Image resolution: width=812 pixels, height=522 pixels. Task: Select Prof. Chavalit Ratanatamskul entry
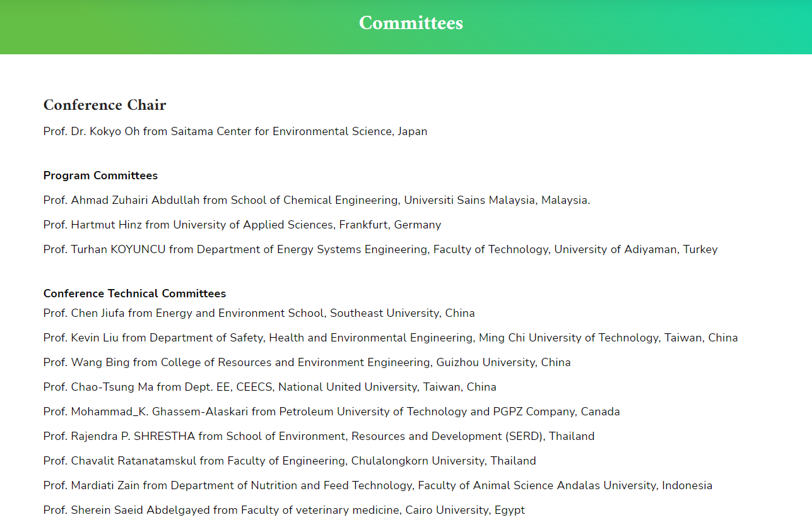(x=290, y=461)
